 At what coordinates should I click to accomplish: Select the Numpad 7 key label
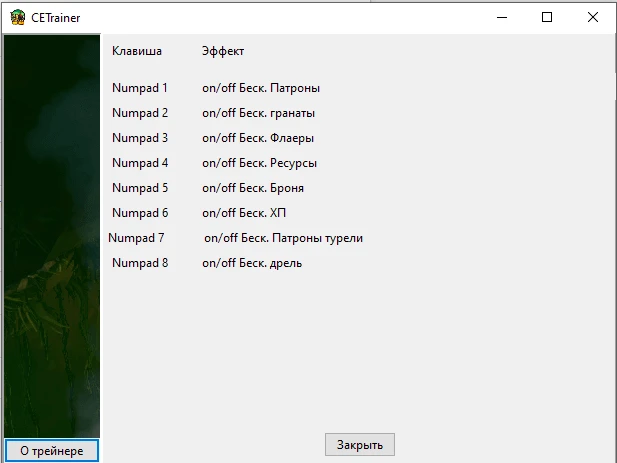pos(136,238)
